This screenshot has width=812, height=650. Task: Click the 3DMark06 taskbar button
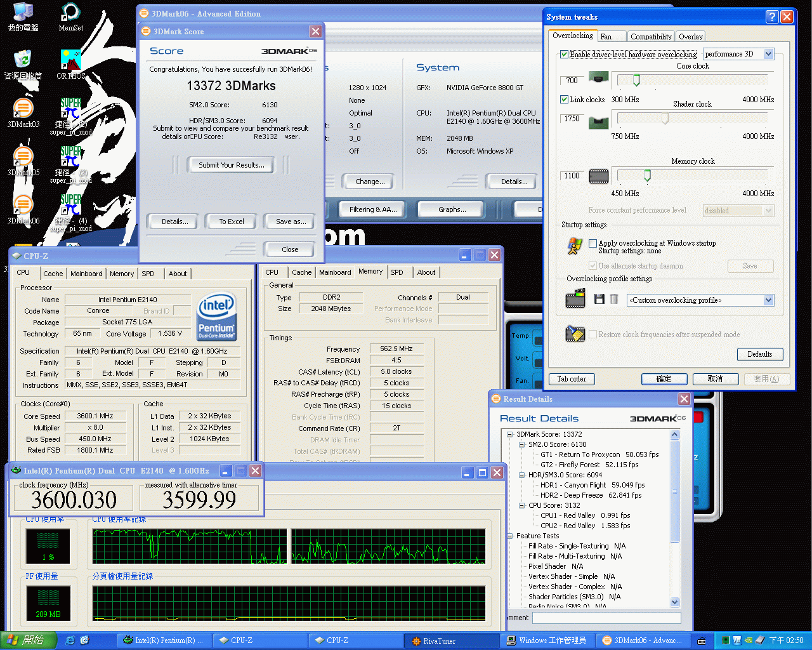[x=643, y=640]
